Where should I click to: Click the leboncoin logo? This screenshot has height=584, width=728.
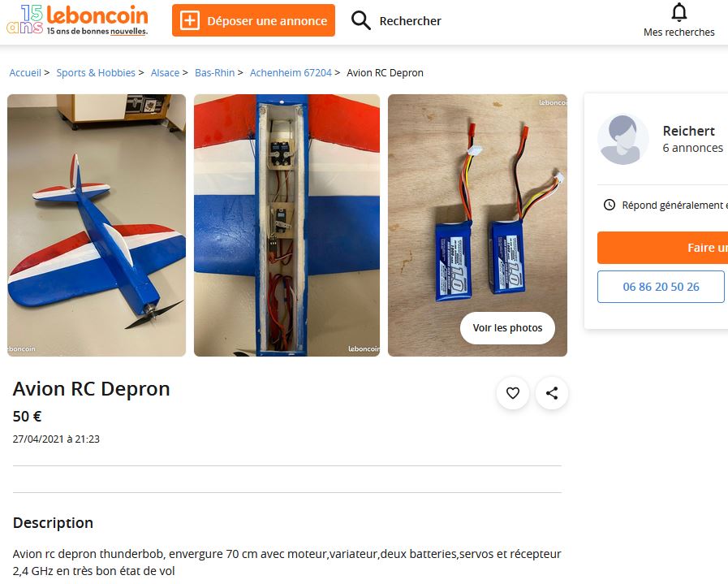[x=78, y=20]
